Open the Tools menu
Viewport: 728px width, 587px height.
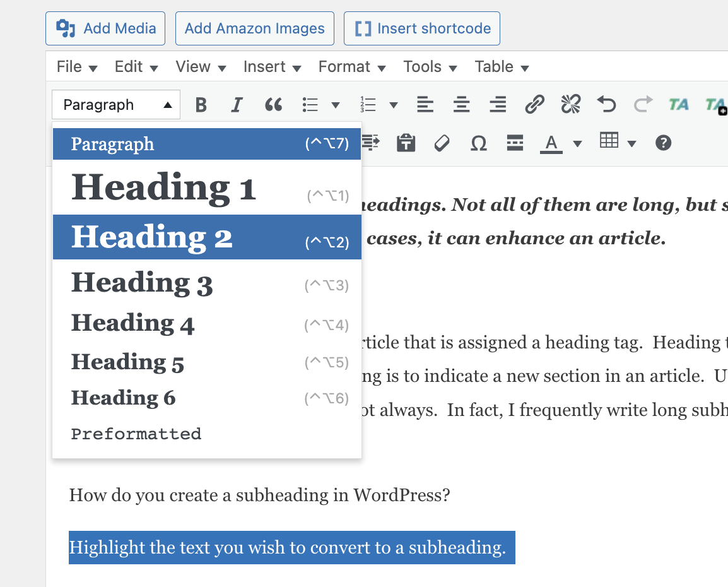[430, 67]
